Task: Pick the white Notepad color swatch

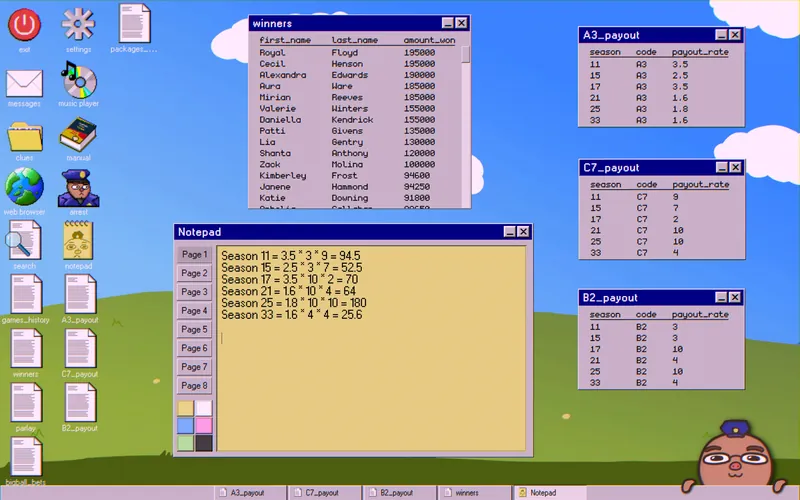Action: 204,408
